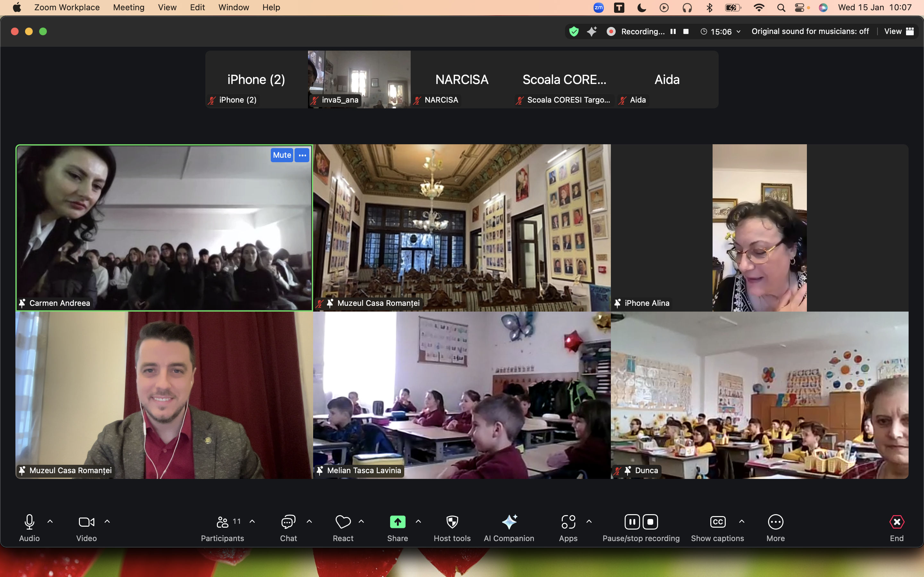Toggle Original sound for musicians

pos(810,31)
